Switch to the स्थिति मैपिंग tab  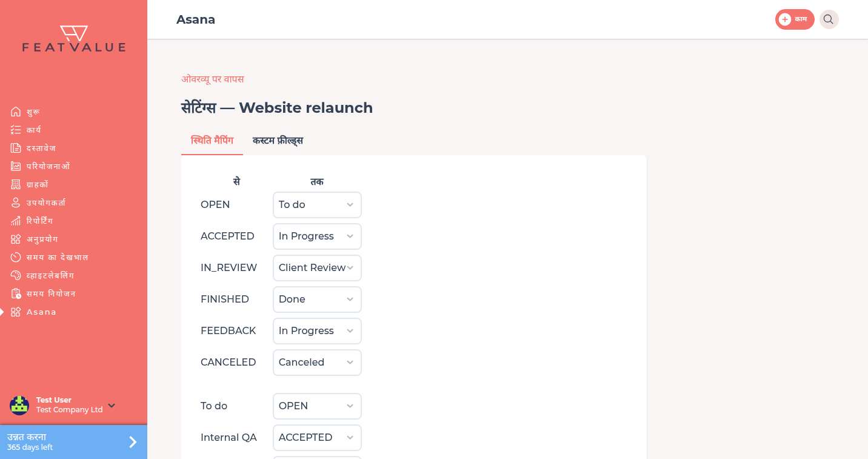pyautogui.click(x=212, y=141)
